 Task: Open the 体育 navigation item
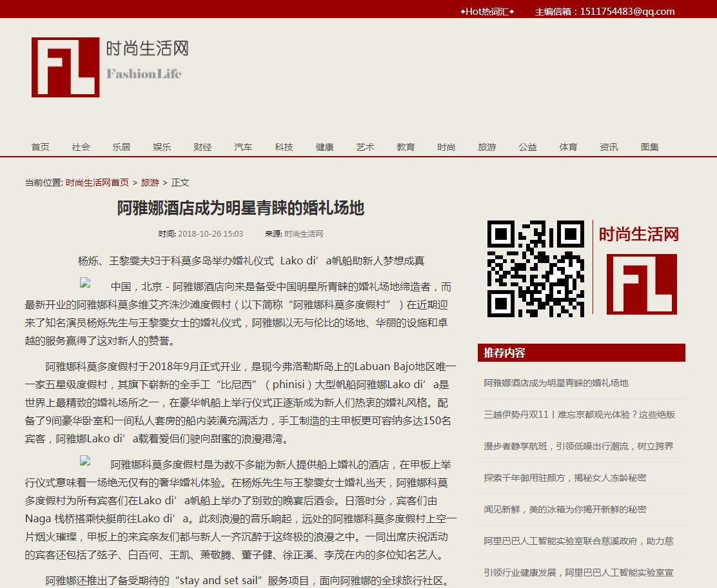pyautogui.click(x=569, y=147)
